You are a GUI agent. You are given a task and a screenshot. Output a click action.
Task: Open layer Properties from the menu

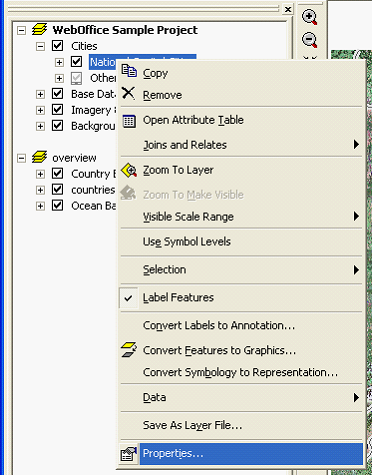[x=241, y=454]
